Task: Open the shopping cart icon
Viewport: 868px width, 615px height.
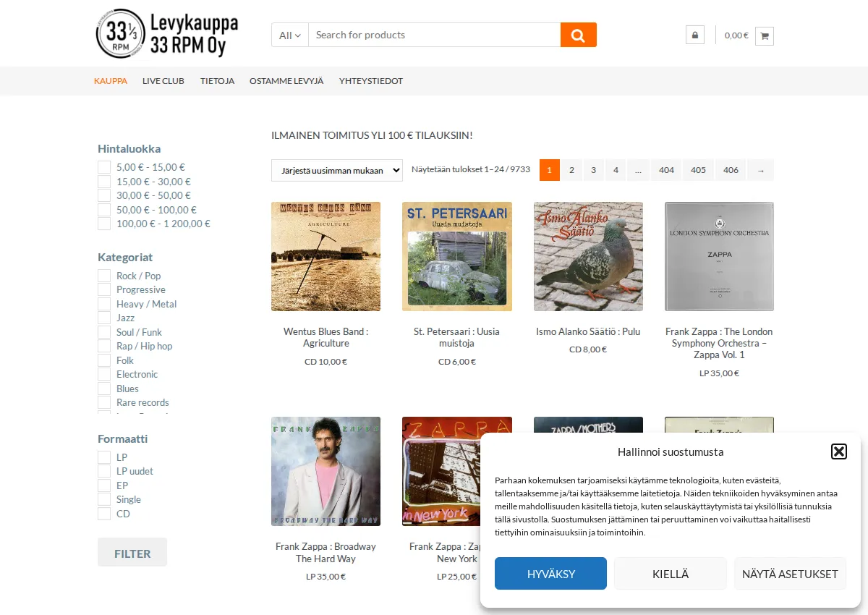Action: (x=765, y=35)
